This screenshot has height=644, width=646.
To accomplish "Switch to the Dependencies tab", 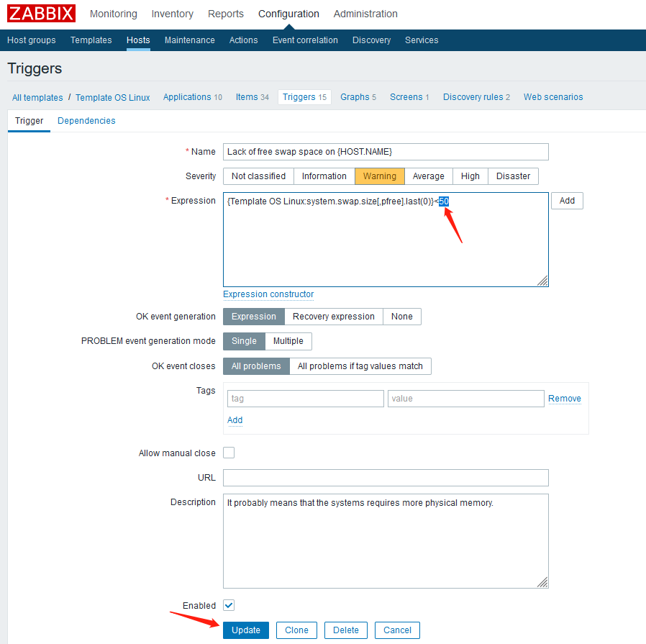I will point(86,121).
